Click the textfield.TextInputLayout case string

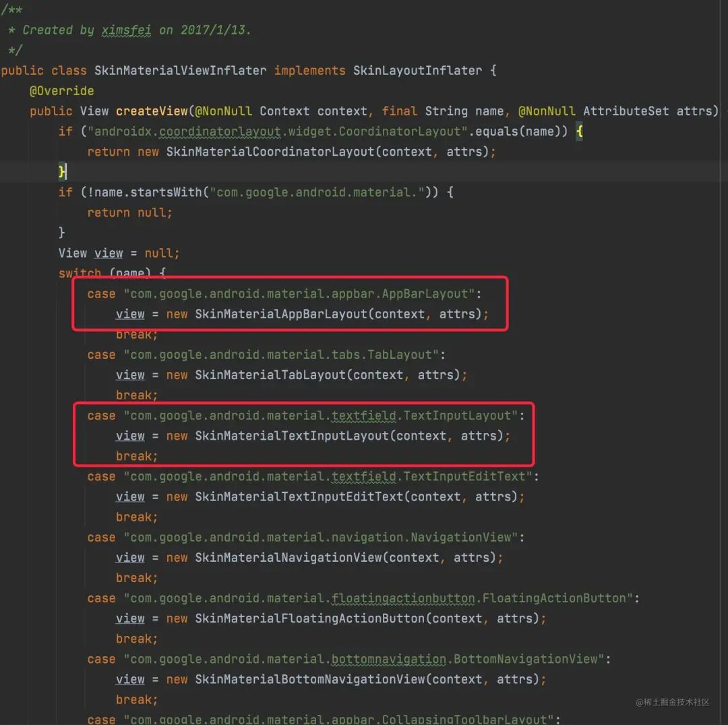321,415
